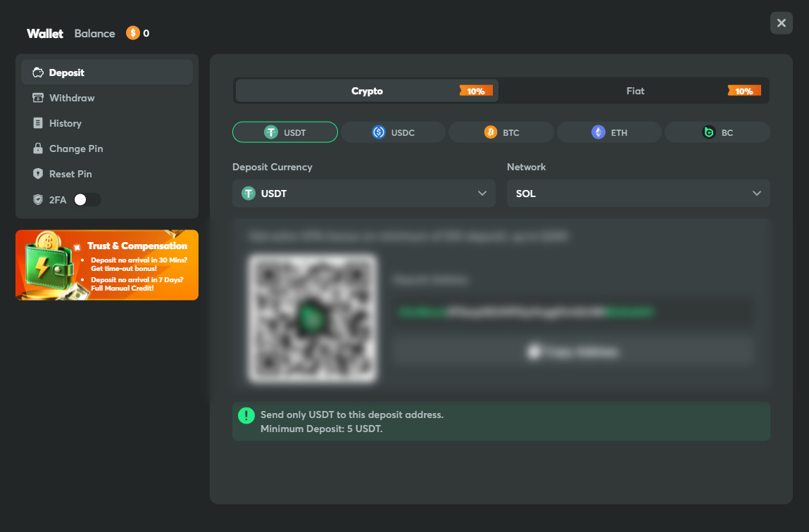Click the Change Pin lock icon

(38, 148)
